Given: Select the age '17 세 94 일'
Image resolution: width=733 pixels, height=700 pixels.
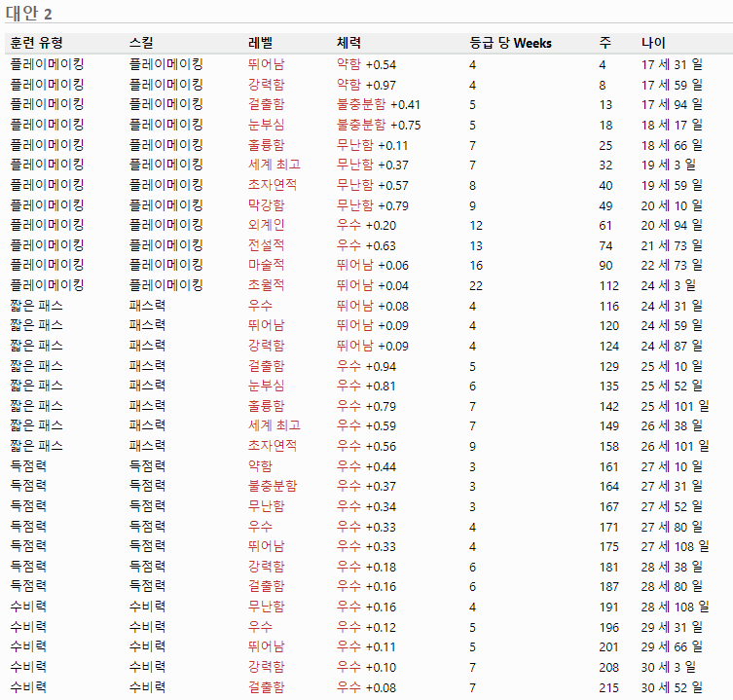Looking at the screenshot, I should [x=672, y=104].
